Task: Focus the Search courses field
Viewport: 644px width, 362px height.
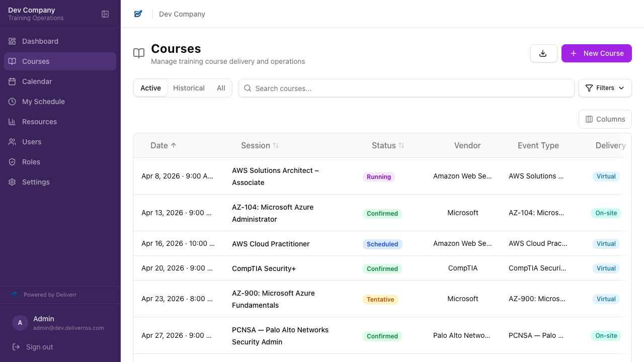Action: tap(407, 88)
